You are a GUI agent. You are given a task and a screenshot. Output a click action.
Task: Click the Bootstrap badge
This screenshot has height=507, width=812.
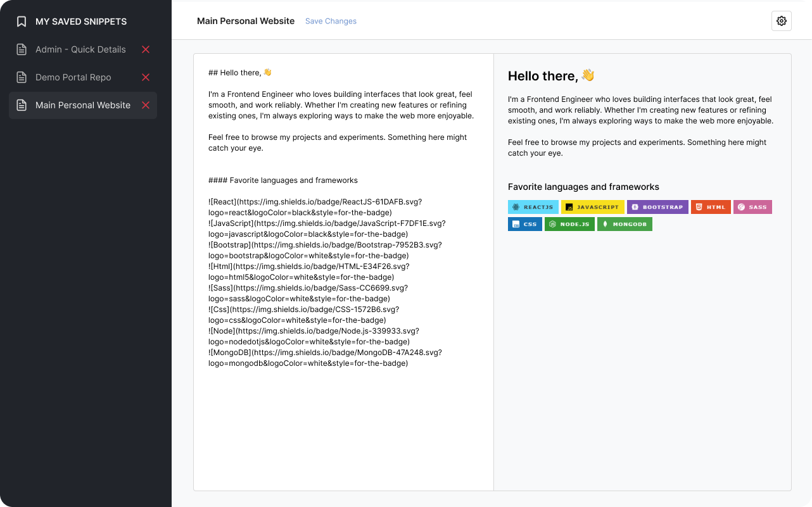pyautogui.click(x=657, y=206)
